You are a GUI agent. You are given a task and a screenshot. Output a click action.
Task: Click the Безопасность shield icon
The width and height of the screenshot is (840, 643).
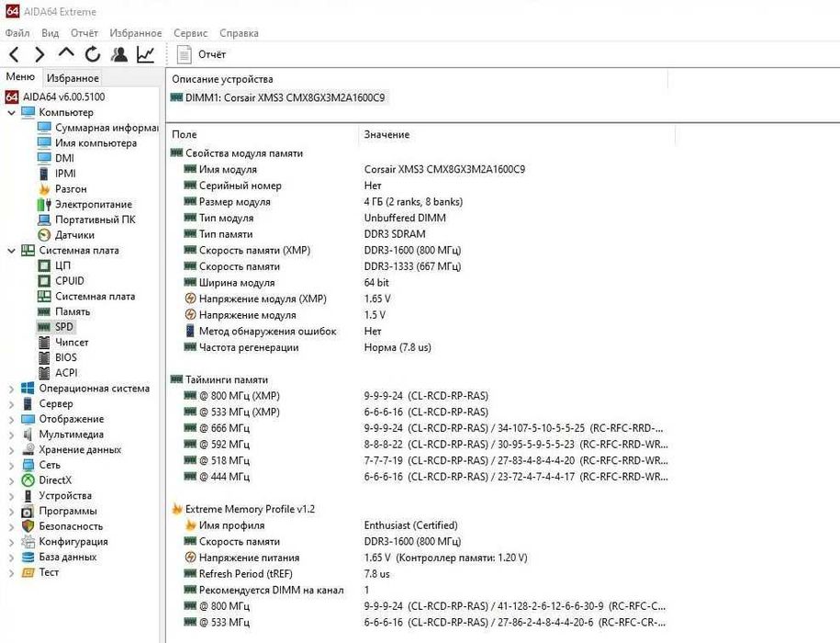[28, 526]
